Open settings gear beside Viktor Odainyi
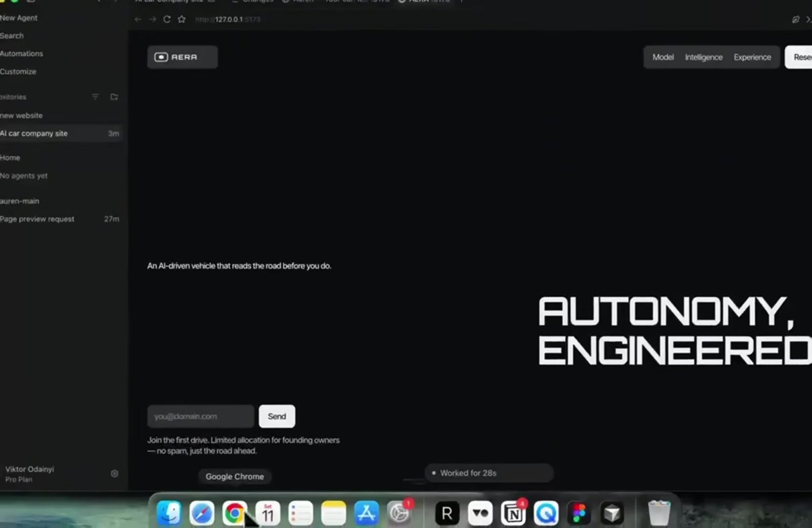This screenshot has width=812, height=528. pos(114,474)
